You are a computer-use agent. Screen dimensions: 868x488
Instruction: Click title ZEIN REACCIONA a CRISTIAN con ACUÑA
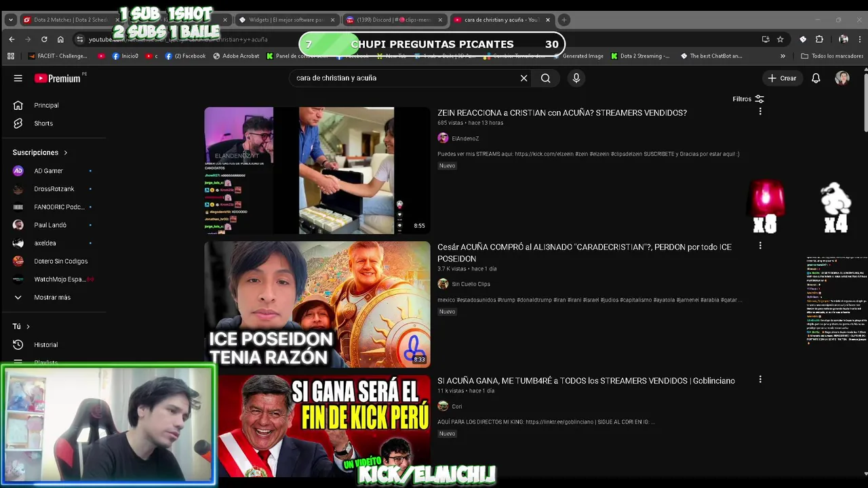click(x=562, y=113)
